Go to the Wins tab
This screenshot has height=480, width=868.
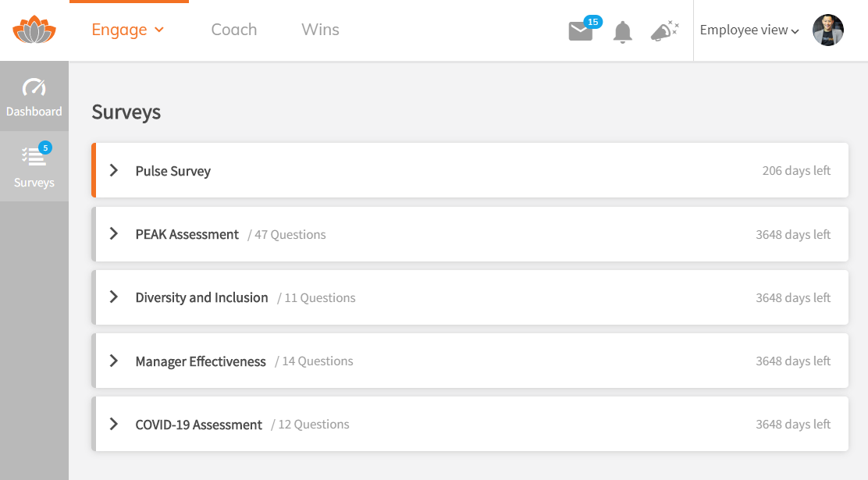tap(320, 30)
